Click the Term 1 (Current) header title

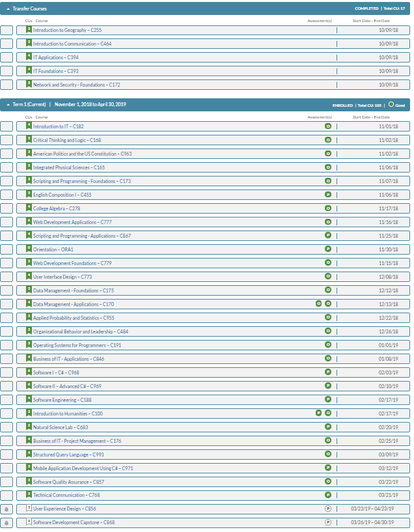click(x=29, y=104)
